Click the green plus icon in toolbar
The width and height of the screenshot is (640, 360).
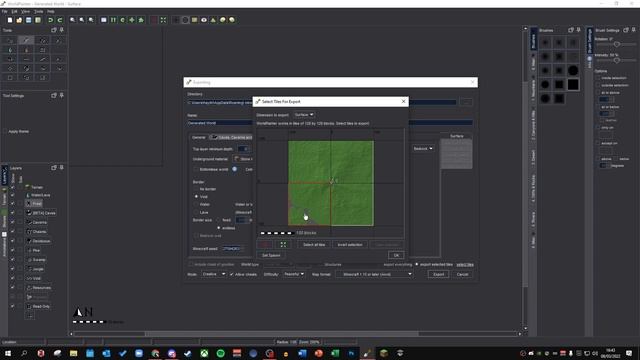tap(132, 20)
